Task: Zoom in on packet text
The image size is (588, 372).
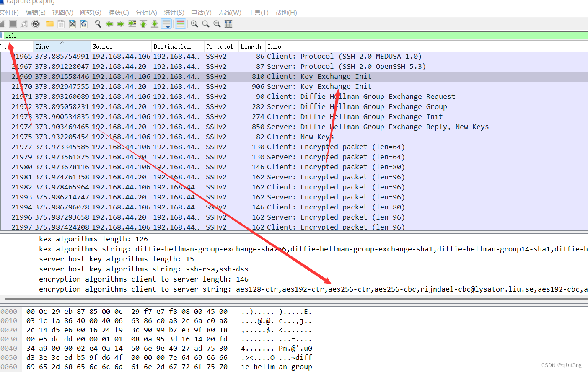Action: (x=194, y=24)
